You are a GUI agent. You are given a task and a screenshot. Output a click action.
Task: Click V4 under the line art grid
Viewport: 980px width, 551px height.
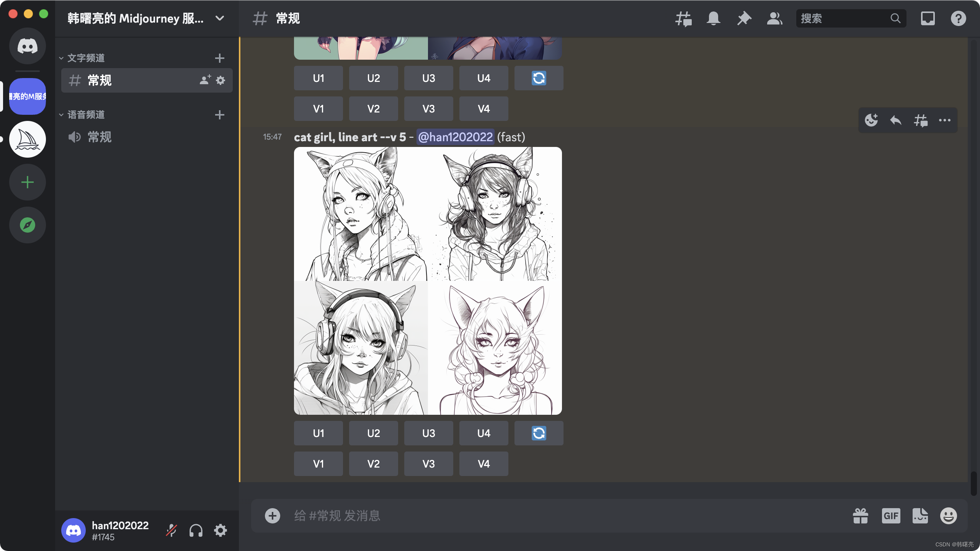coord(483,464)
